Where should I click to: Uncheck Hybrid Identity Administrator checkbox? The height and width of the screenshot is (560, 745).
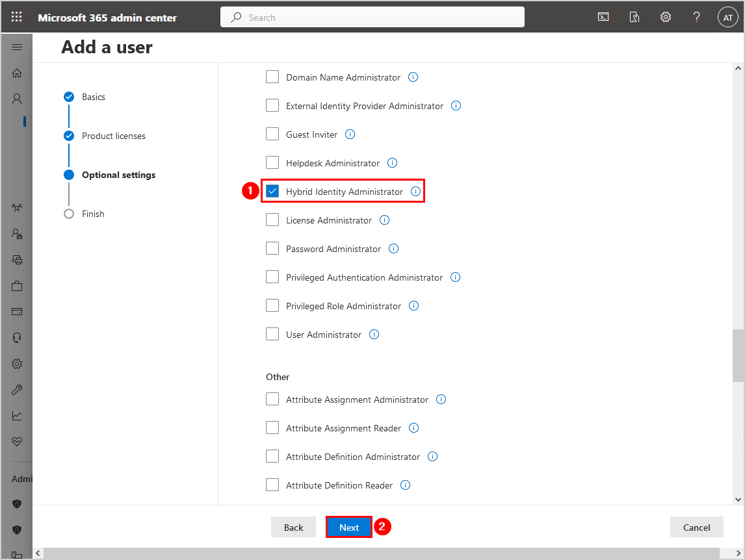[x=272, y=192]
